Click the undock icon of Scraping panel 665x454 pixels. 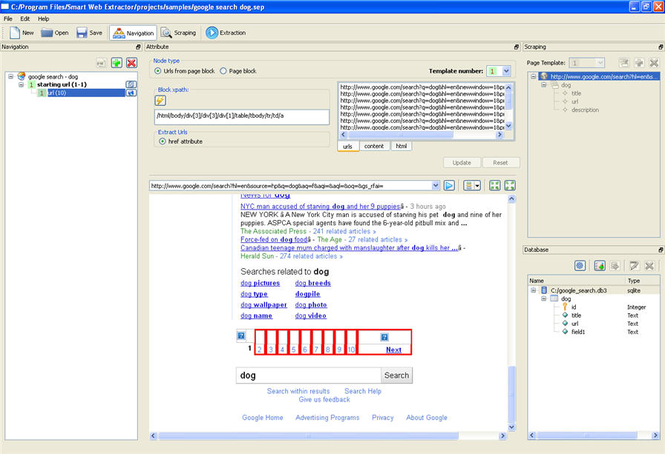pos(660,47)
